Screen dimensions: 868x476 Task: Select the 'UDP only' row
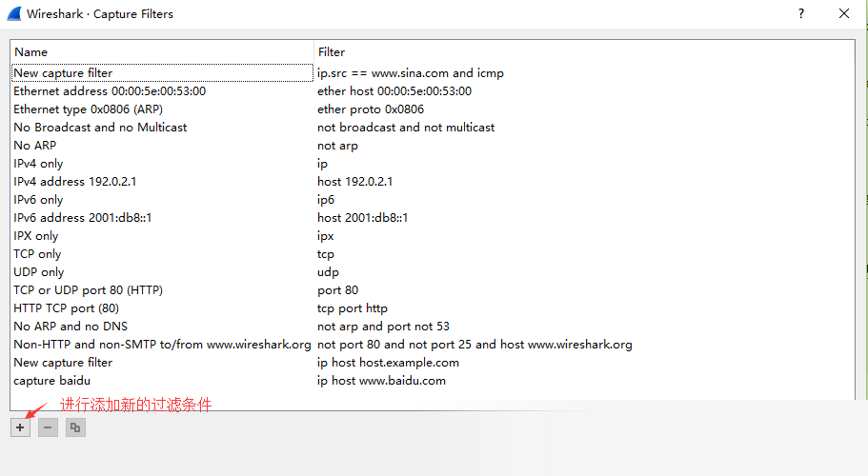(39, 272)
